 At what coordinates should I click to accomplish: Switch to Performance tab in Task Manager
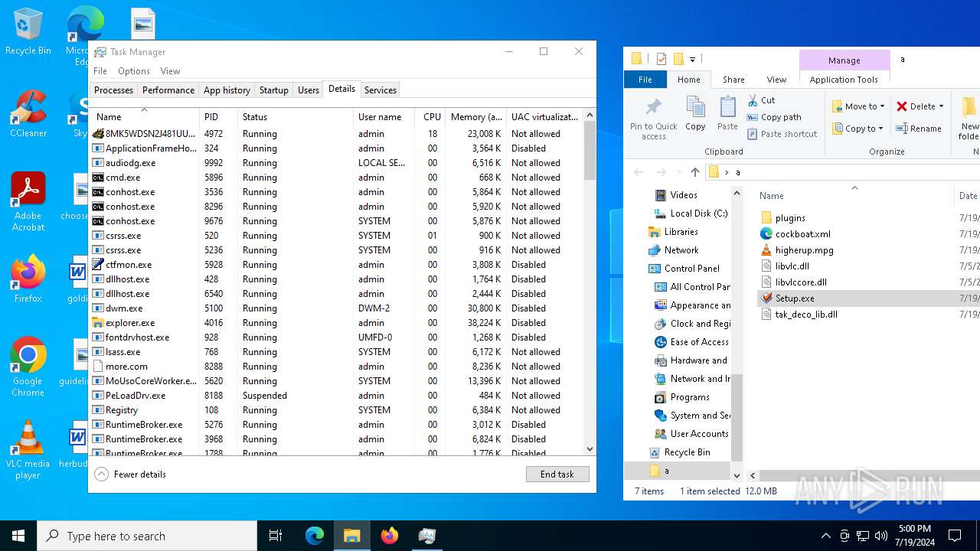click(x=168, y=90)
